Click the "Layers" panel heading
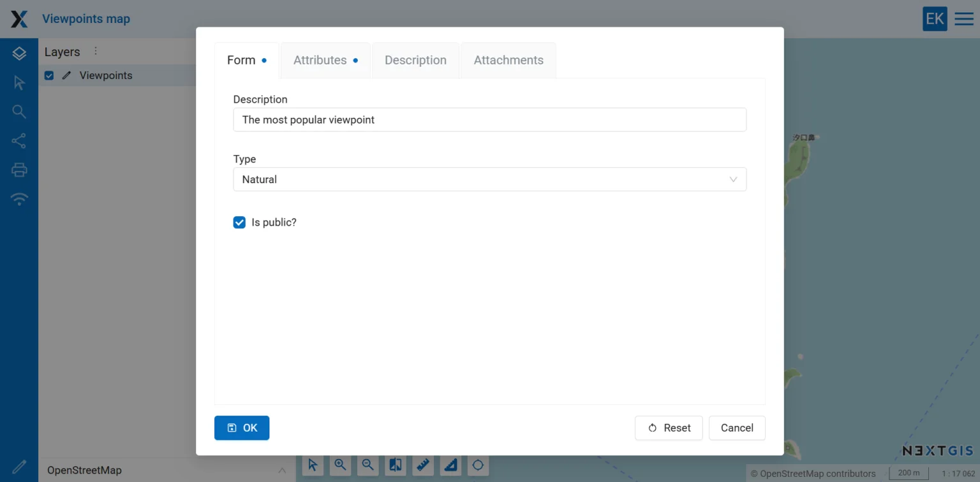The height and width of the screenshot is (482, 980). 63,52
